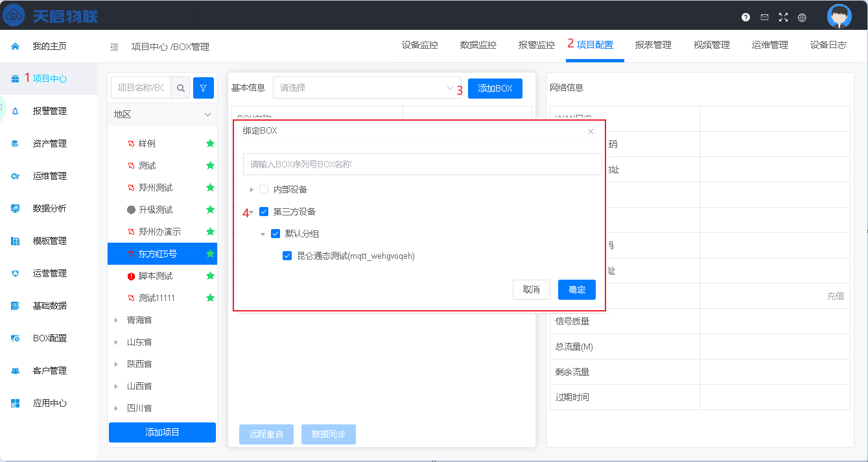Image resolution: width=868 pixels, height=462 pixels.
Task: Switch to the 数据监控 tab
Action: 478,45
